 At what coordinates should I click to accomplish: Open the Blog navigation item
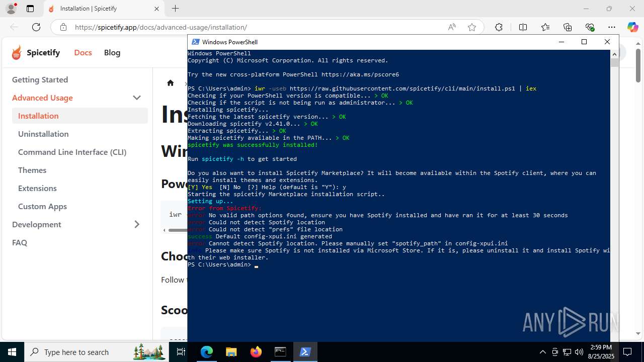[112, 52]
